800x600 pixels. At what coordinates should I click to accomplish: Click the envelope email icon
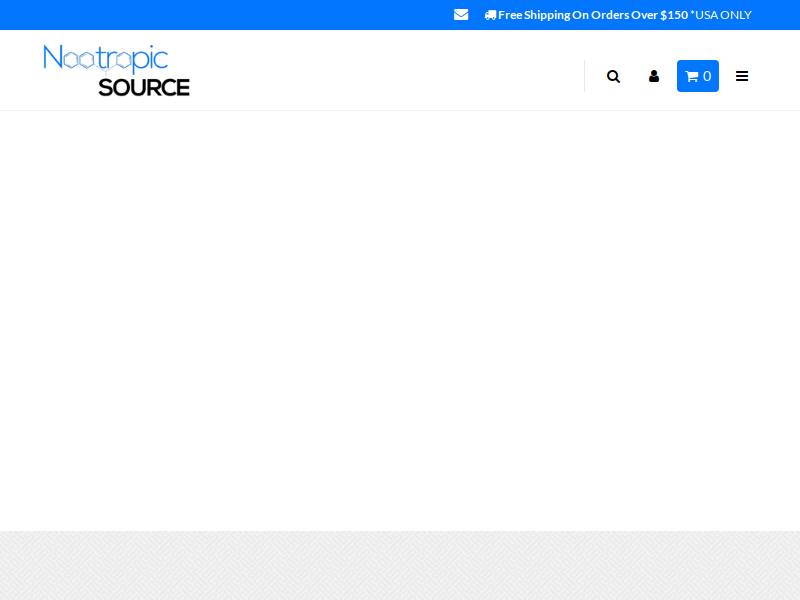[461, 15]
